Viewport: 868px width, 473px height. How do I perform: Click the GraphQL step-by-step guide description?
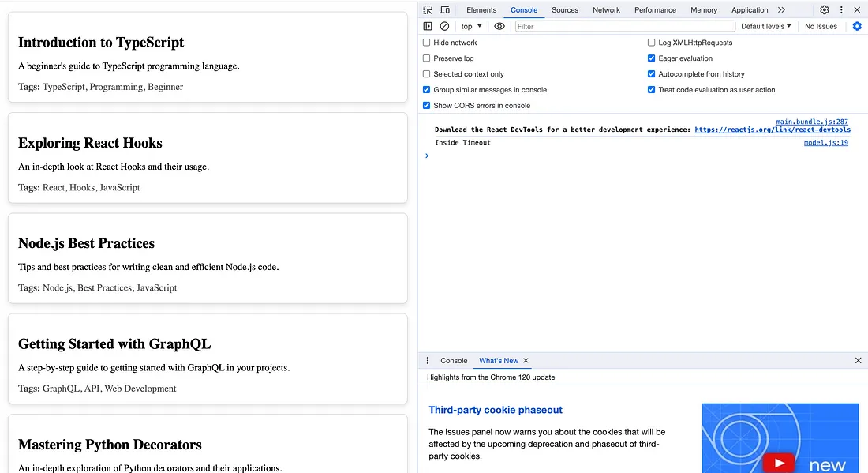(154, 368)
